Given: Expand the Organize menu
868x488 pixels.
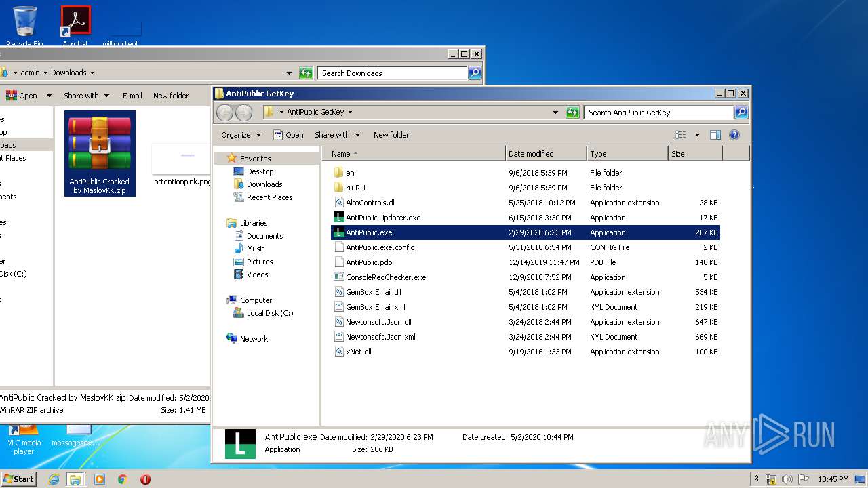Looking at the screenshot, I should 241,135.
